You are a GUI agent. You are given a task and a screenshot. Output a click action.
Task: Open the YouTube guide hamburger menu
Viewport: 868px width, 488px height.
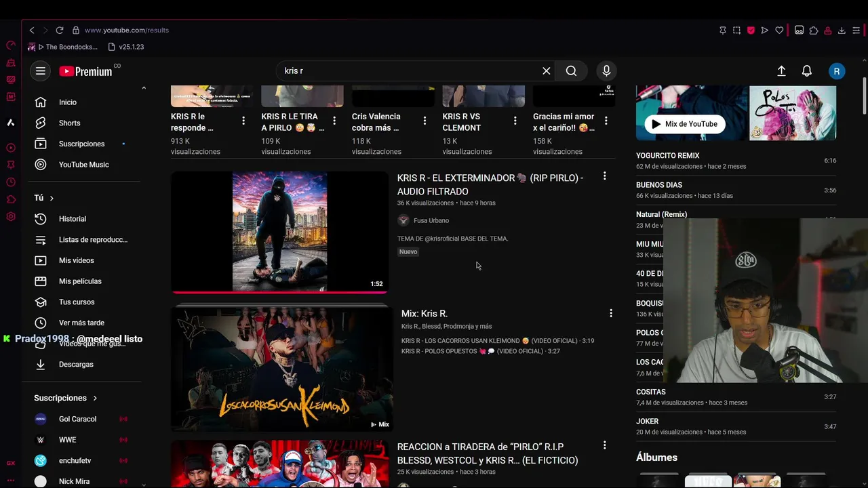click(x=41, y=71)
